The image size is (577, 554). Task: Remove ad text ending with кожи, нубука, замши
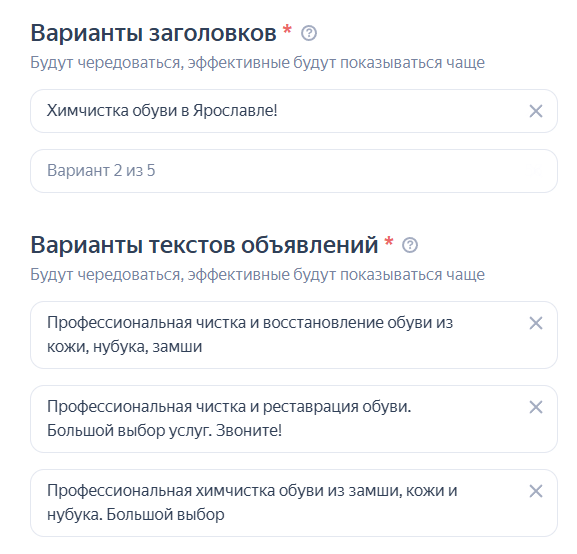535,323
